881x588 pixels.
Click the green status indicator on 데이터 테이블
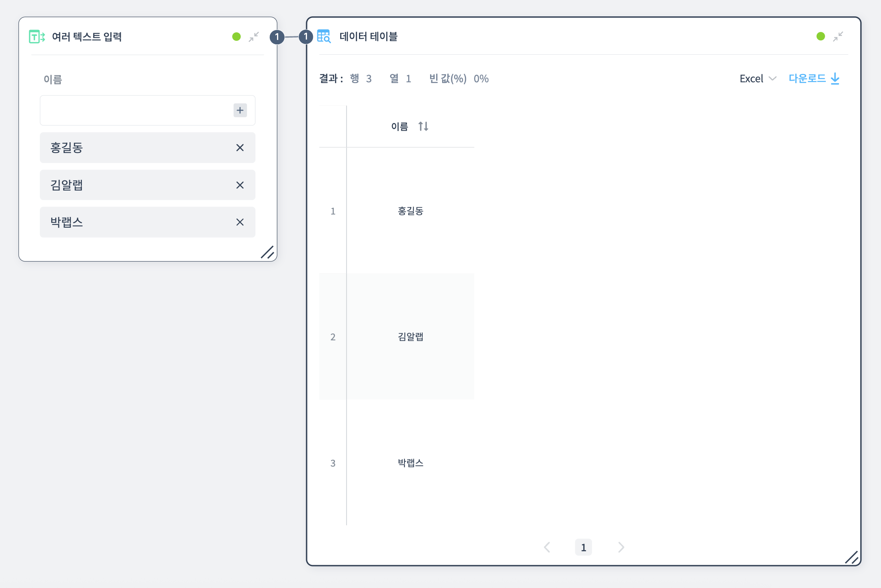pos(820,36)
